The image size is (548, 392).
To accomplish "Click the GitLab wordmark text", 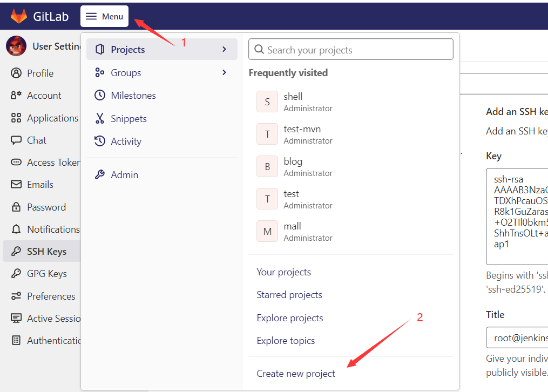I will (x=51, y=16).
